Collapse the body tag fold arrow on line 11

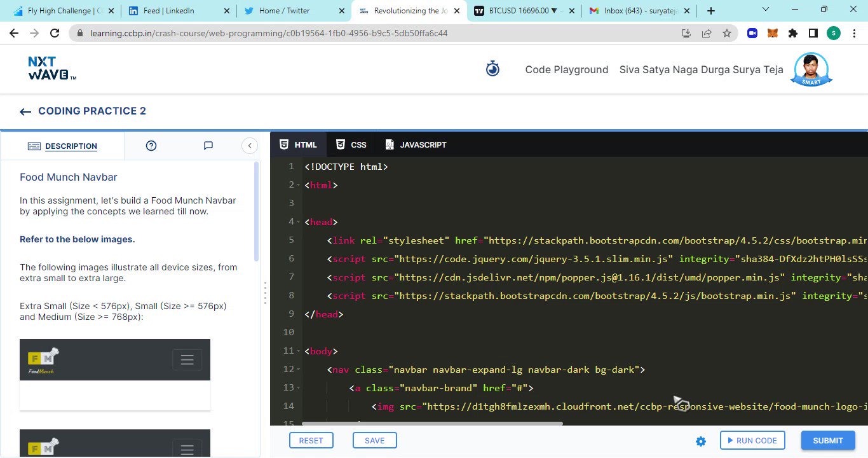coord(299,351)
